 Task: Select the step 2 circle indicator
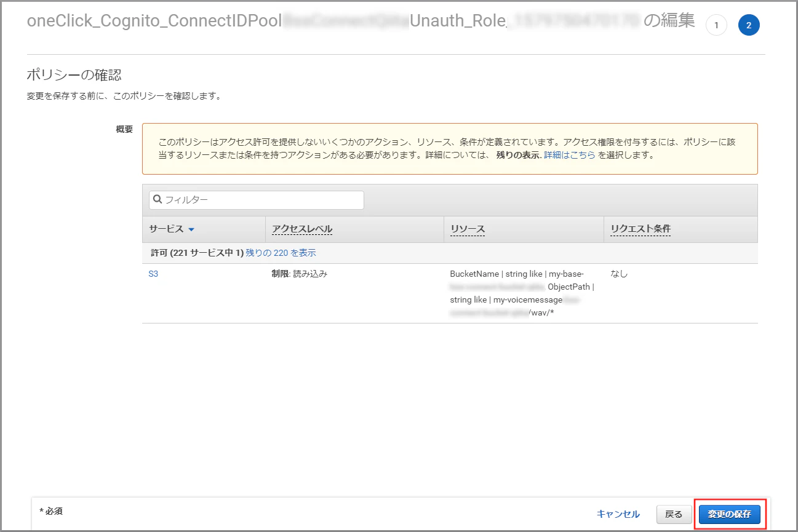[x=749, y=25]
